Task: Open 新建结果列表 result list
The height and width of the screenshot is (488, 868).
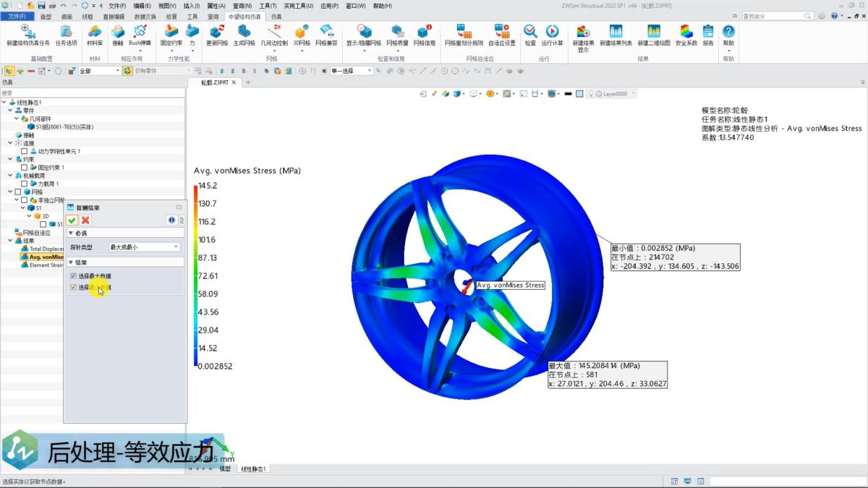Action: coord(616,35)
